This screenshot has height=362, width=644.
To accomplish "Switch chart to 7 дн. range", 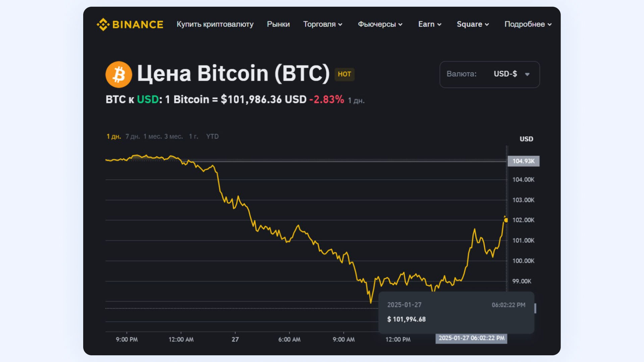I will click(x=132, y=136).
